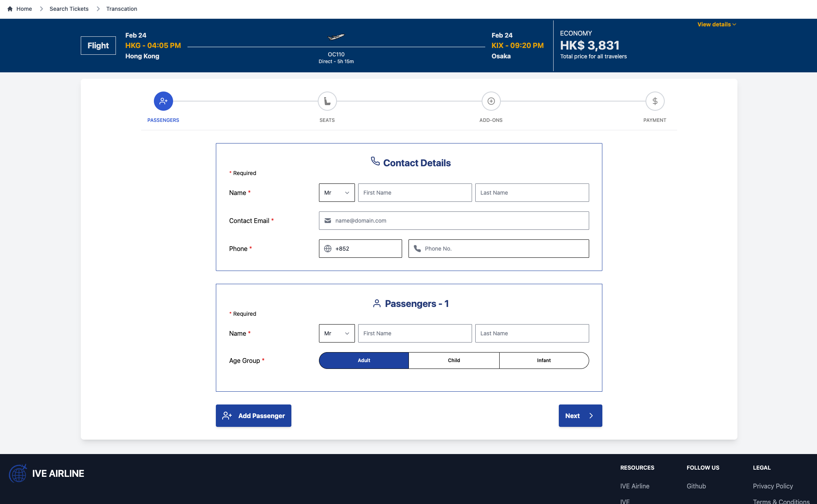Click the globe icon in country code field

point(328,249)
